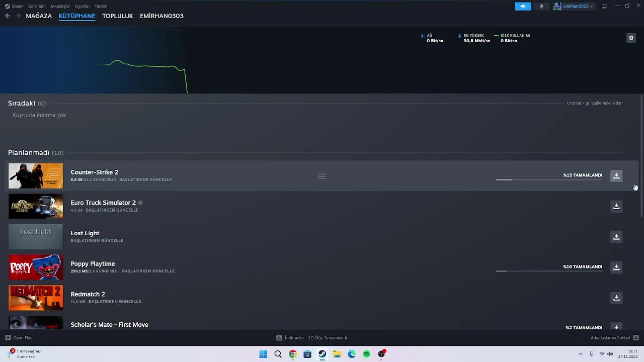
Task: Open Google Chrome from taskbar
Action: [292, 354]
